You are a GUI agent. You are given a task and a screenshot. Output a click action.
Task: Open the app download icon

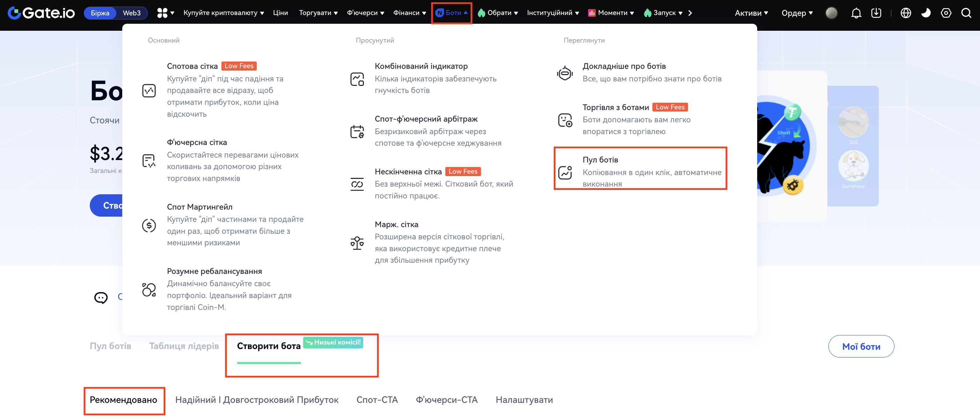click(x=876, y=13)
